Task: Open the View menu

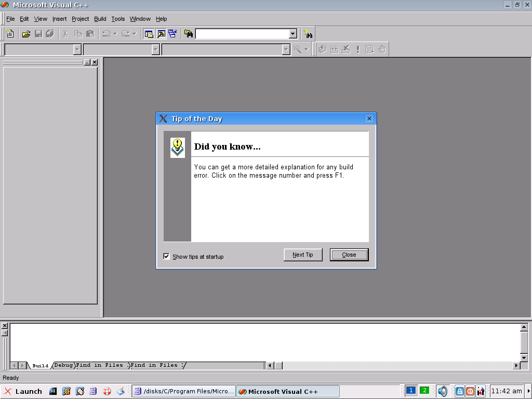Action: [x=41, y=19]
